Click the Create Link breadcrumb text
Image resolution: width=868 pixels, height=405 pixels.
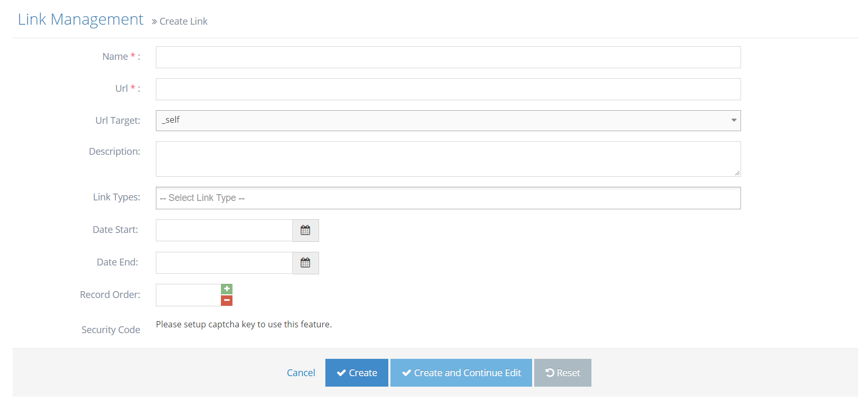coord(184,22)
